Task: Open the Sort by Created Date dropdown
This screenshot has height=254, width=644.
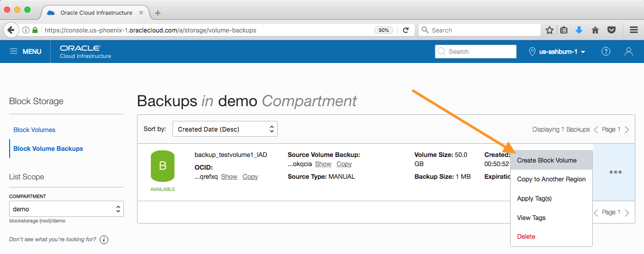Action: (x=225, y=129)
